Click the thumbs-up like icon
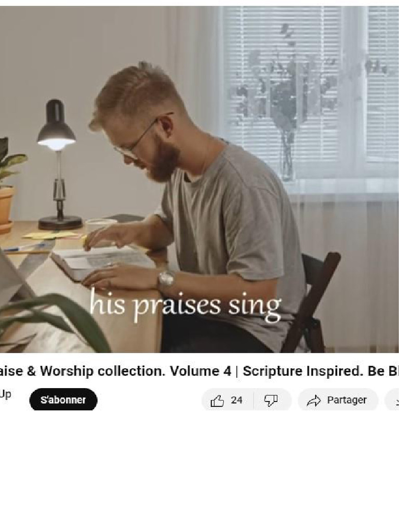This screenshot has width=399, height=532. pyautogui.click(x=217, y=401)
